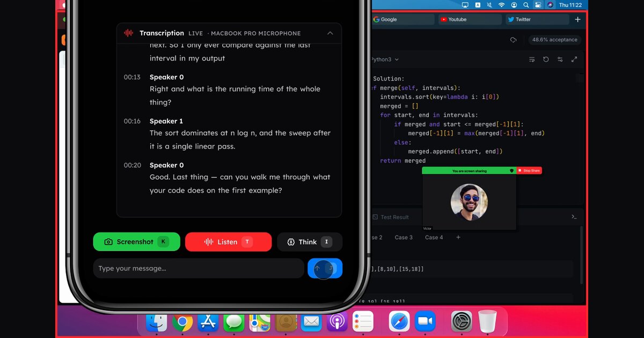Send the message with the blue arrow button
The width and height of the screenshot is (644, 338).
coord(325,268)
